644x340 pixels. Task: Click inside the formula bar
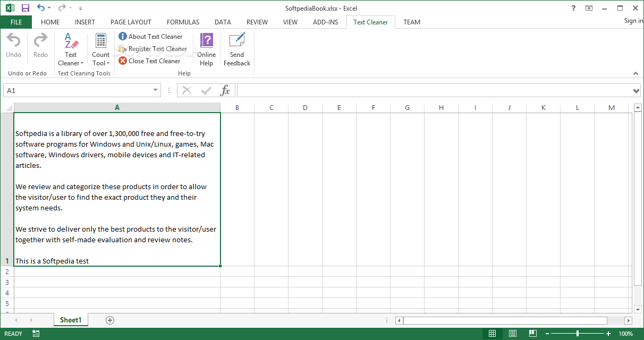point(434,90)
